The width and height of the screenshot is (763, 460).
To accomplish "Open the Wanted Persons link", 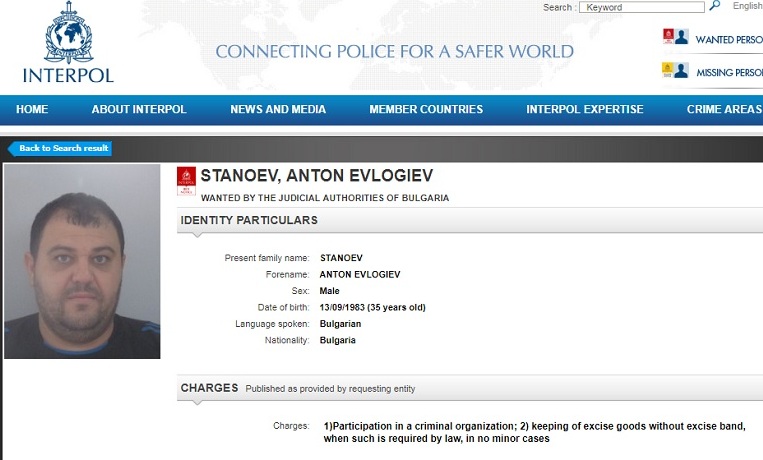I will (729, 39).
